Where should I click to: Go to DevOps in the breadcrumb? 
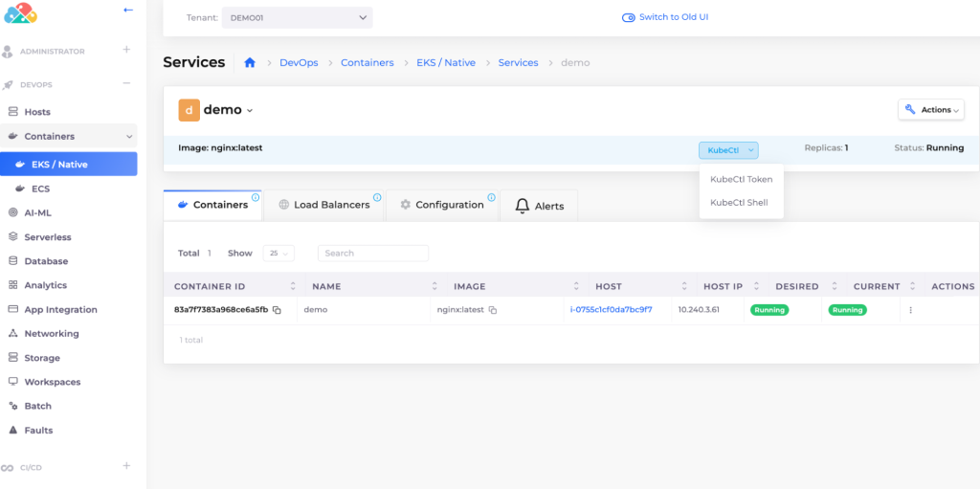299,63
